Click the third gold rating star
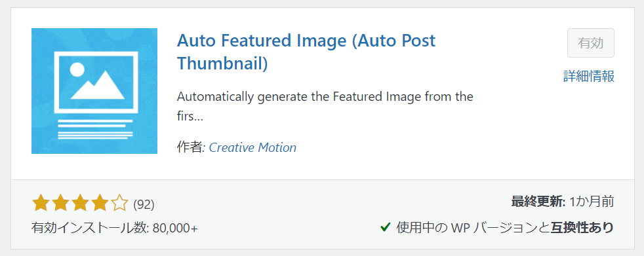644x256 pixels. (x=79, y=203)
